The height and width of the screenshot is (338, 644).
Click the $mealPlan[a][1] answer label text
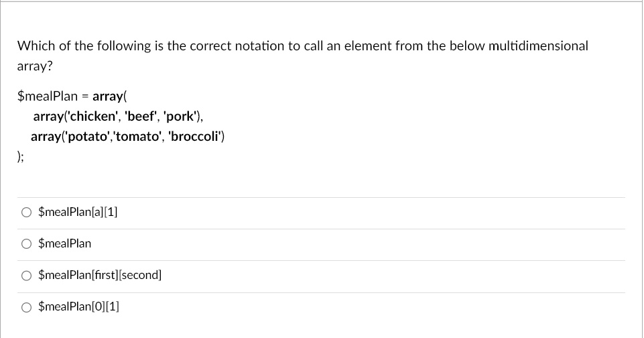click(78, 212)
